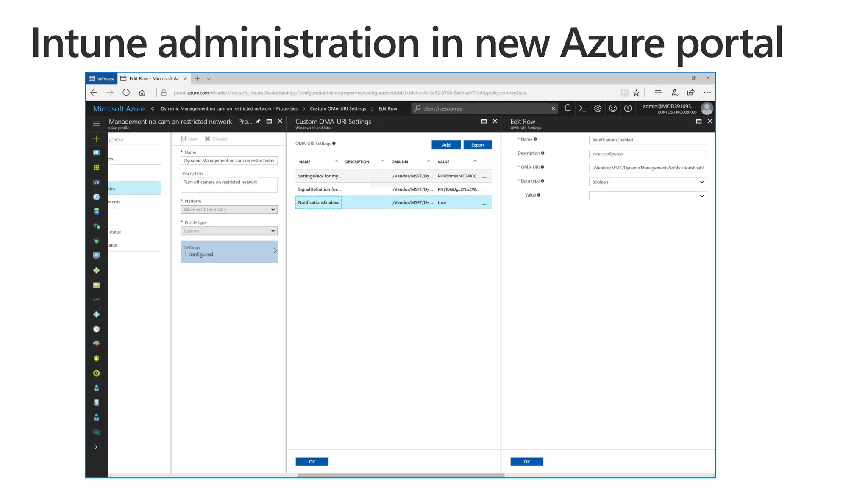The image size is (868, 488).
Task: Expand Settings 1 configured chevron
Action: [x=275, y=251]
